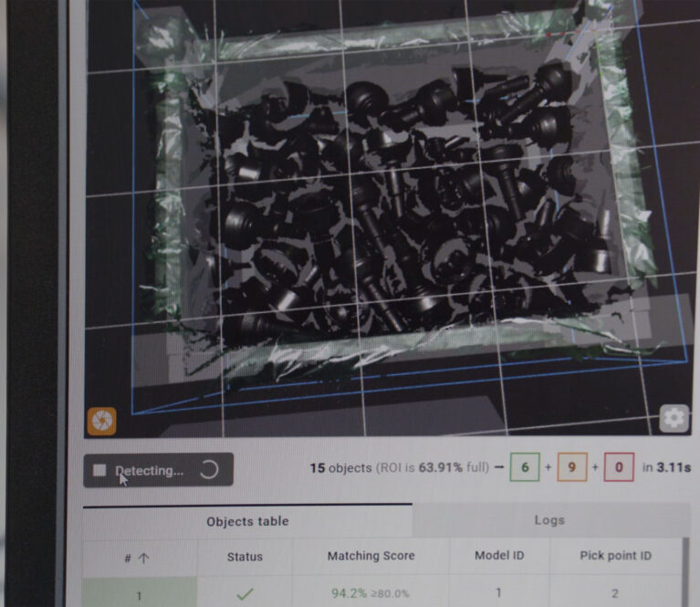Click the Pick point ID value 2 in row 1
This screenshot has height=607, width=700.
tap(615, 593)
